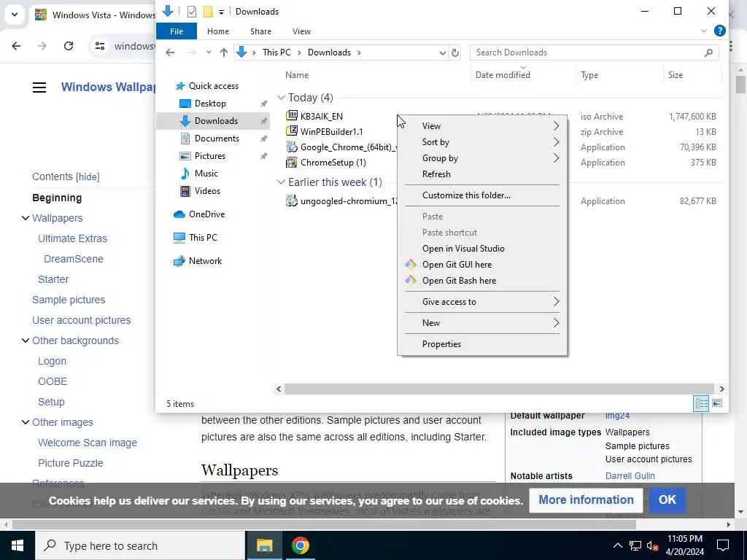This screenshot has height=560, width=747.
Task: Click the This PC breadcrumb segment
Action: pyautogui.click(x=276, y=52)
